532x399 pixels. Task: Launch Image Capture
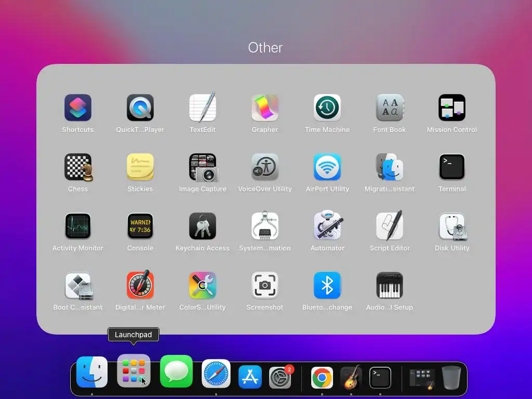click(x=203, y=167)
